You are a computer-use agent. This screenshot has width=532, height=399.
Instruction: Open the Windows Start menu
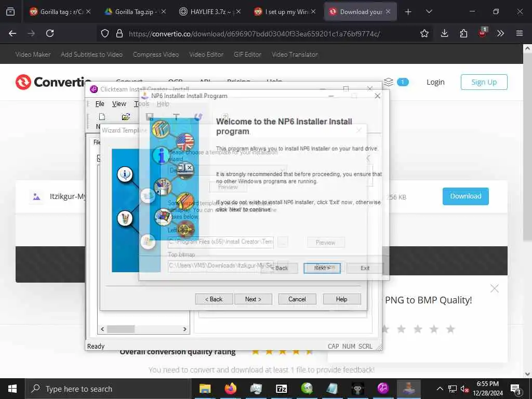click(12, 389)
